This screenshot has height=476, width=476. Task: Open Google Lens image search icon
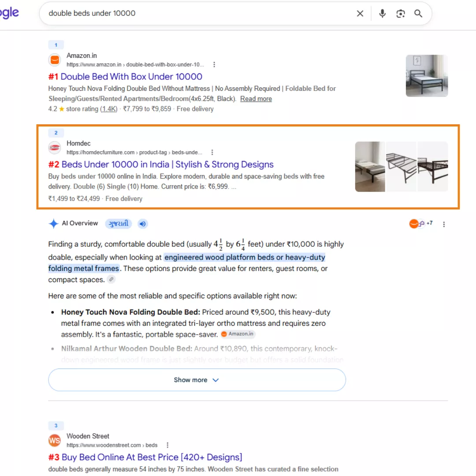coord(400,13)
